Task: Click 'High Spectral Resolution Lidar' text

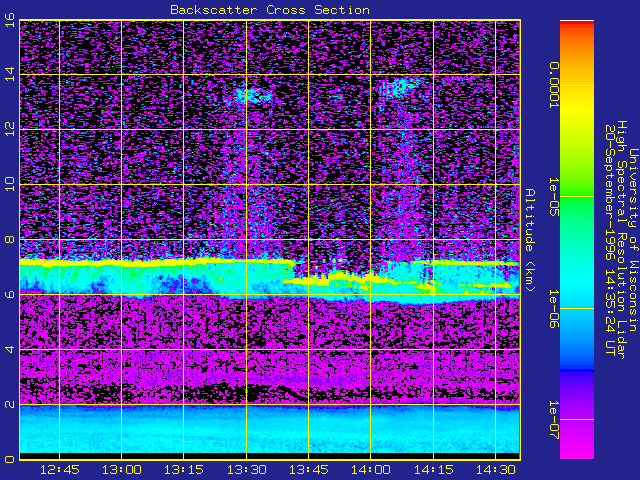Action: (x=621, y=240)
